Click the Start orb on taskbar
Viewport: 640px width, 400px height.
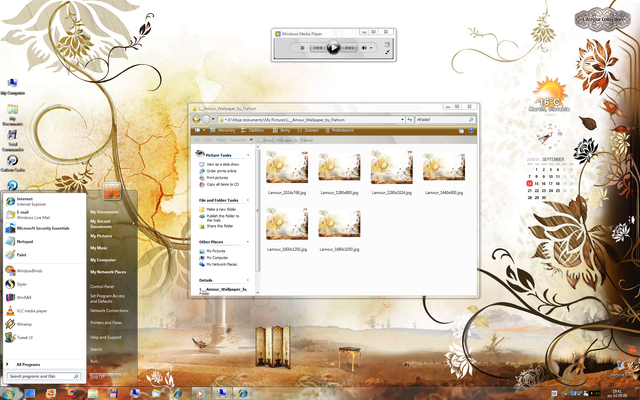coord(9,393)
